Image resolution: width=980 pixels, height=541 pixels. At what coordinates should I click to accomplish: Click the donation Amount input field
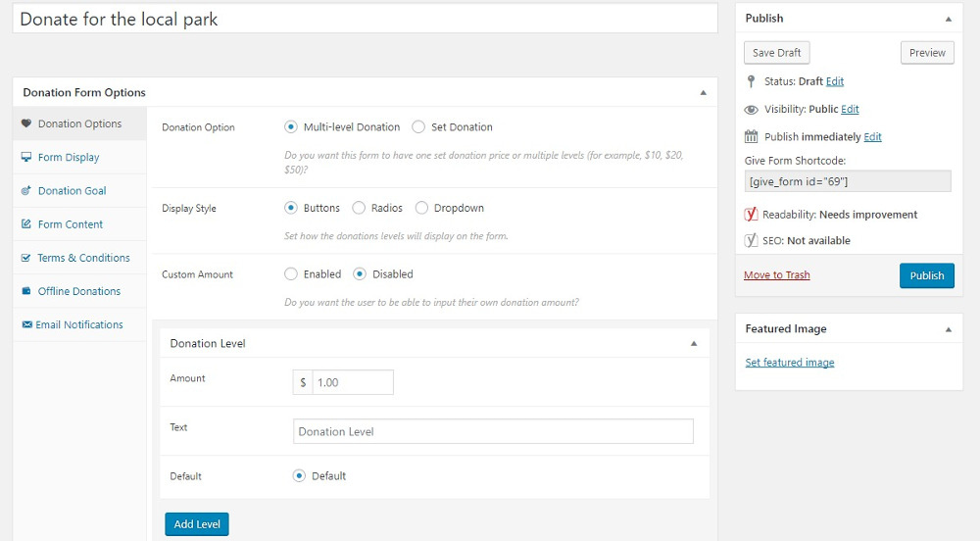[x=352, y=382]
